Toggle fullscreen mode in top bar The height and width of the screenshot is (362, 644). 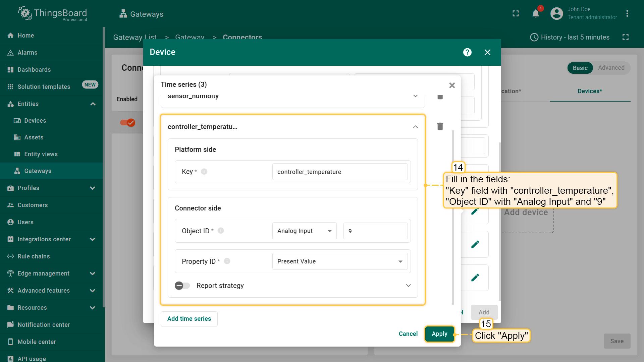[516, 13]
